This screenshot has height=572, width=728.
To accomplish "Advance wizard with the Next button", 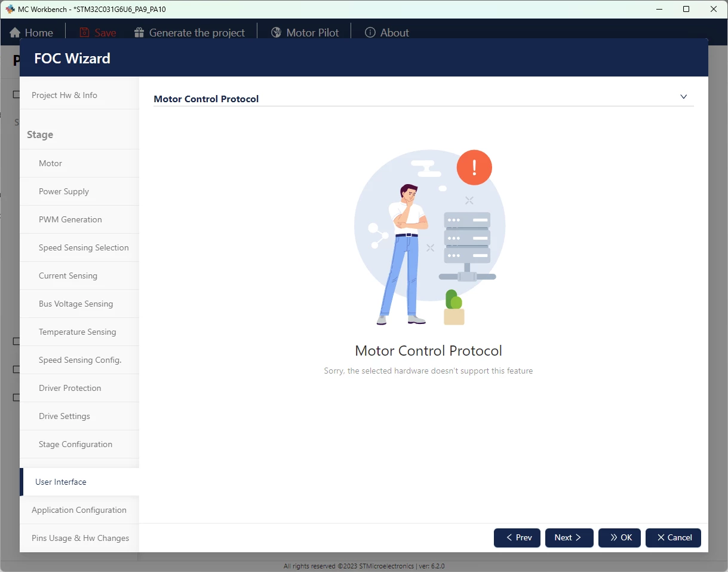I will (569, 538).
